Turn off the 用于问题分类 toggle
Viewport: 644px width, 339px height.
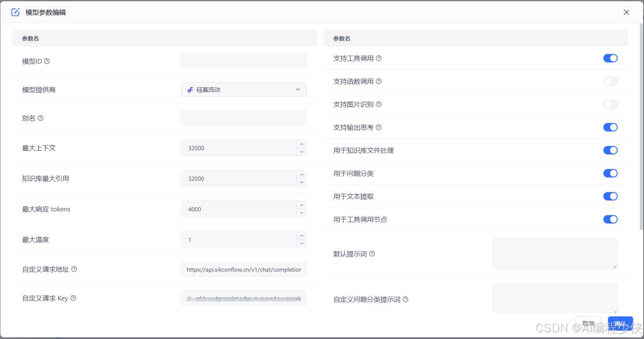coord(610,173)
